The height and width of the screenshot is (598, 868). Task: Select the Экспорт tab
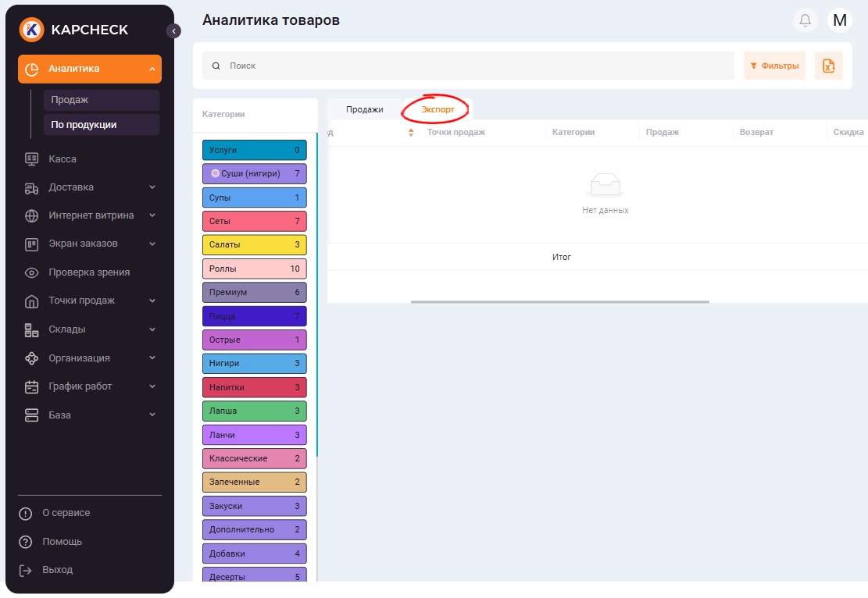click(x=438, y=109)
